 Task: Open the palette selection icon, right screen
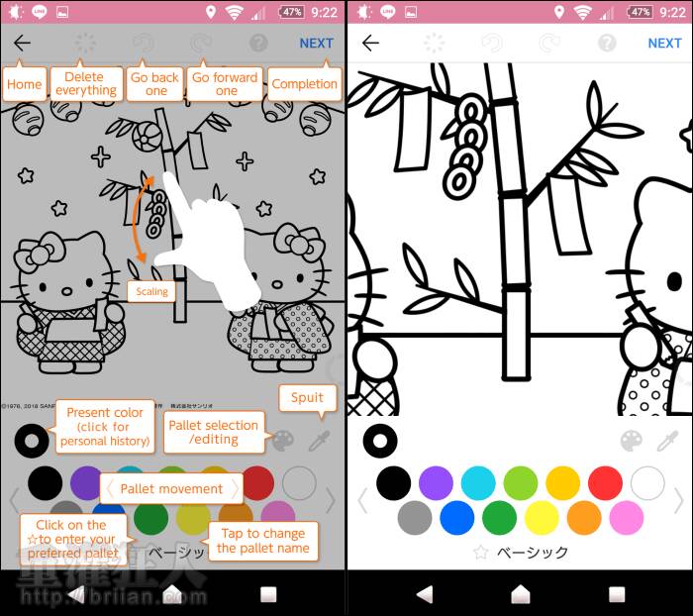[632, 441]
